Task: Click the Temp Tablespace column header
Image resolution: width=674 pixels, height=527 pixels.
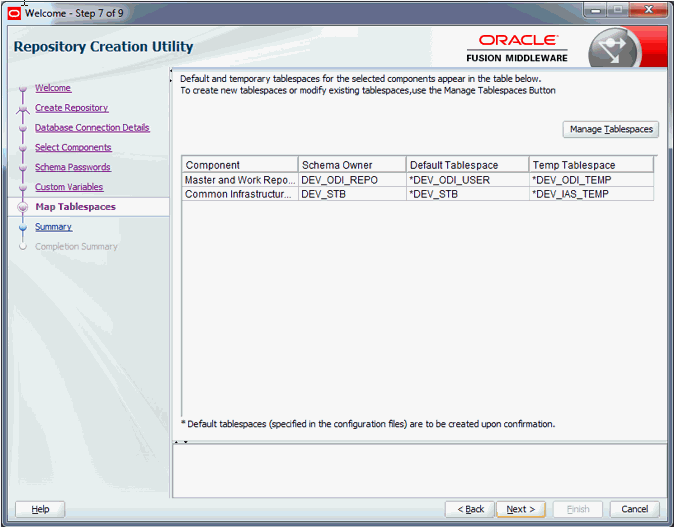Action: click(x=591, y=165)
